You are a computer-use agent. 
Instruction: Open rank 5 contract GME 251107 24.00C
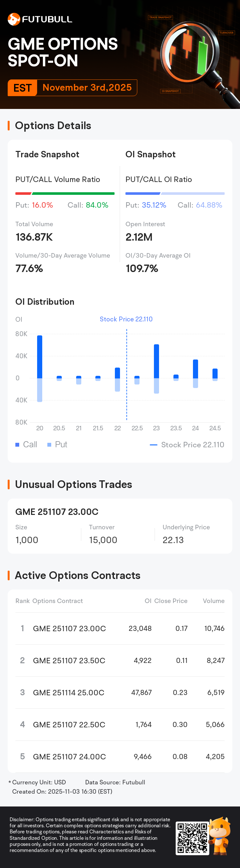click(x=69, y=756)
